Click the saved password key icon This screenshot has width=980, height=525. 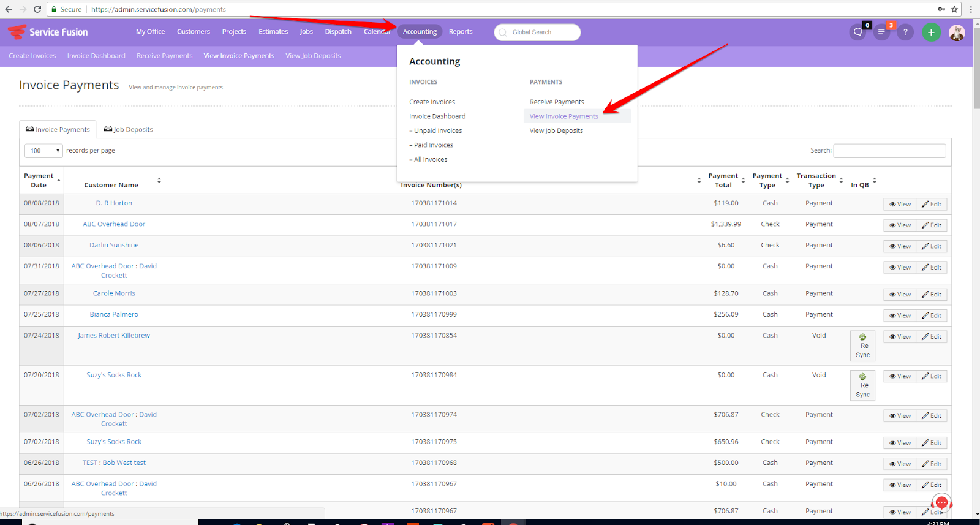click(941, 9)
